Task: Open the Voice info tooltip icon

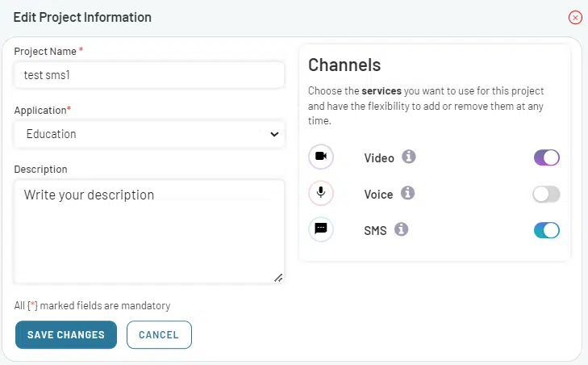Action: (x=407, y=193)
